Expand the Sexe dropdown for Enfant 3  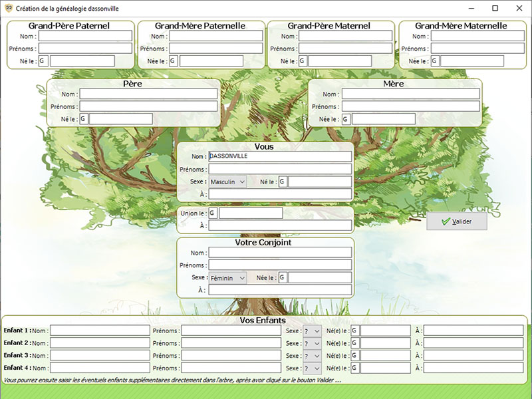point(313,356)
